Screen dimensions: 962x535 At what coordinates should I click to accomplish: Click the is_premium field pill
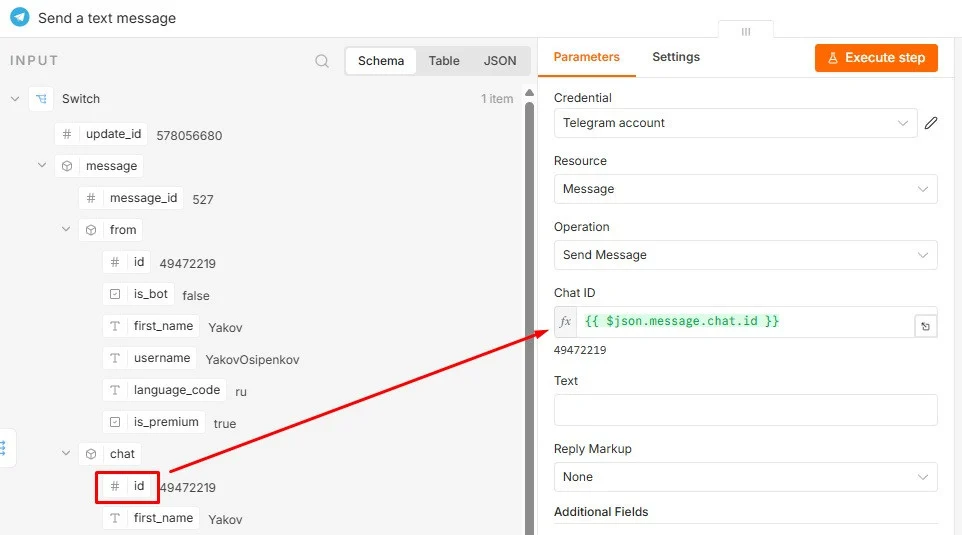154,422
